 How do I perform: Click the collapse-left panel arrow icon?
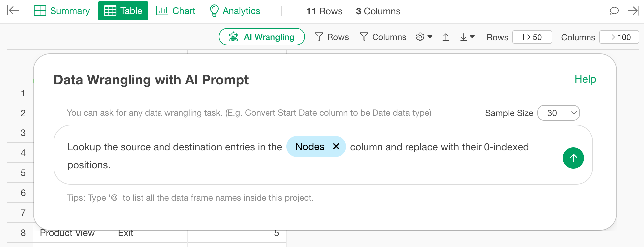(13, 11)
